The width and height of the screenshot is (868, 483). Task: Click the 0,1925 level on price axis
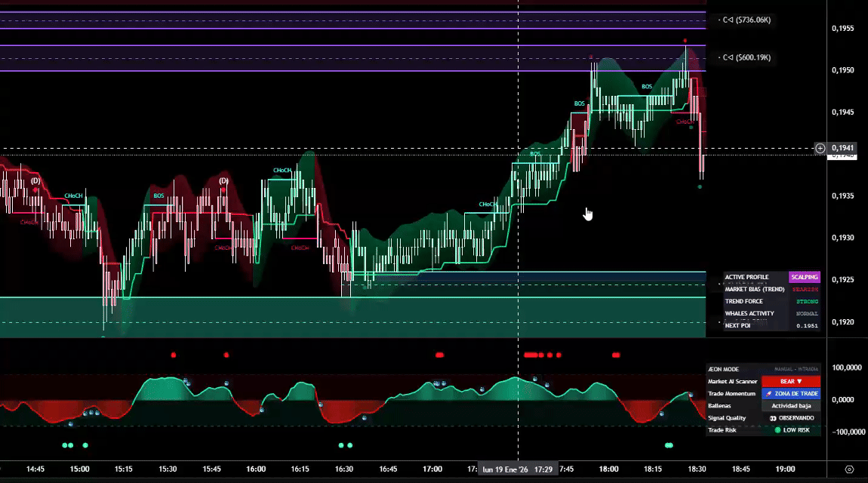point(842,280)
